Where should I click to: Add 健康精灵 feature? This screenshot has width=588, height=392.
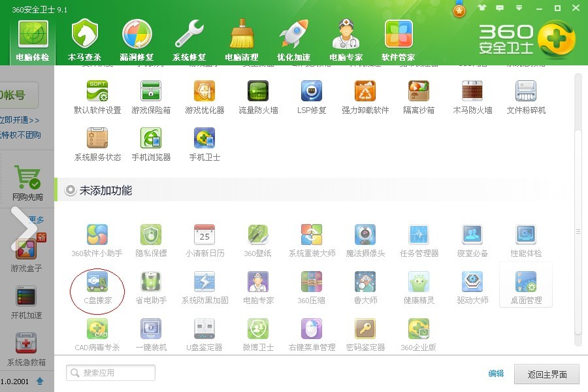tap(419, 287)
